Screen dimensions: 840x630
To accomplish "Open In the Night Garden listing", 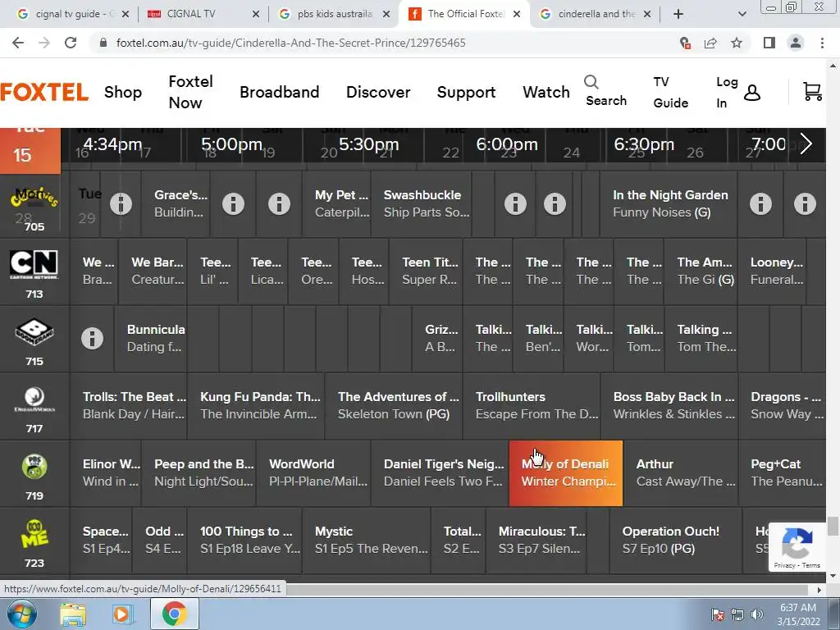I will tap(668, 203).
